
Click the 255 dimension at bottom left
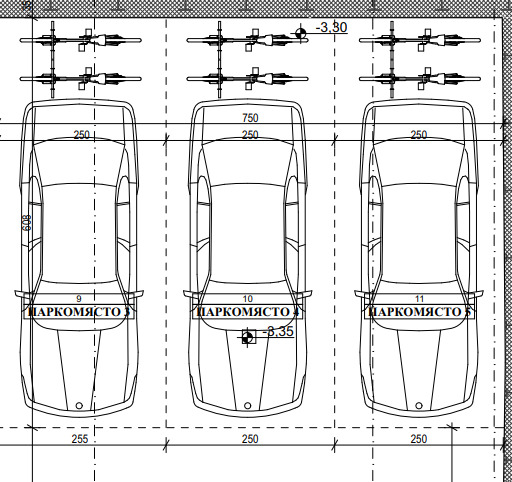tap(80, 439)
